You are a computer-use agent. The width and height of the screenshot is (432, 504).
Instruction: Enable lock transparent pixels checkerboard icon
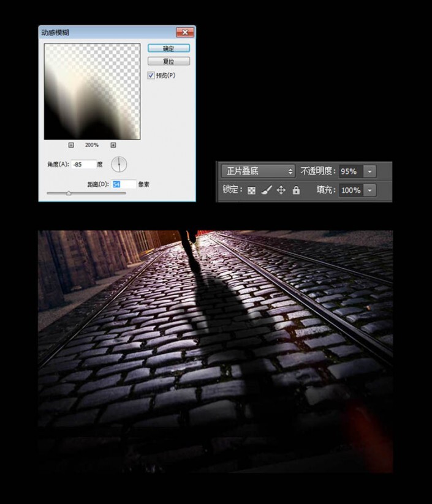(251, 190)
